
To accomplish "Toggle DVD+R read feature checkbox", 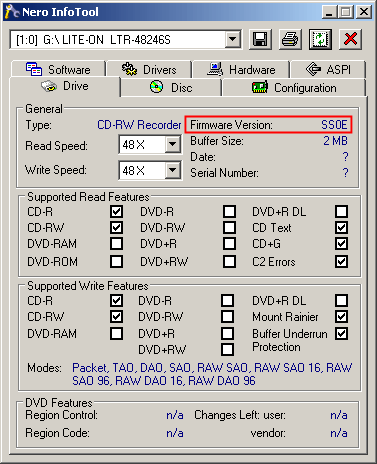I will pos(229,244).
